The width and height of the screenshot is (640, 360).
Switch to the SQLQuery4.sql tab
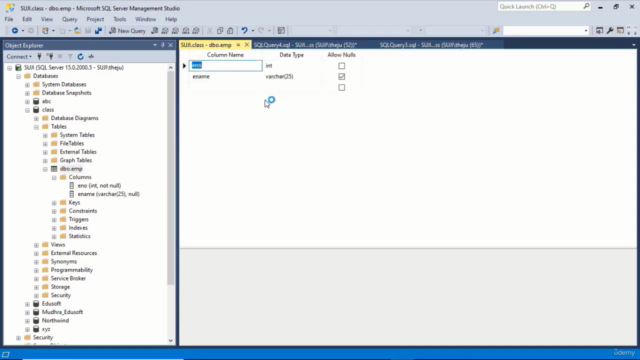(305, 45)
